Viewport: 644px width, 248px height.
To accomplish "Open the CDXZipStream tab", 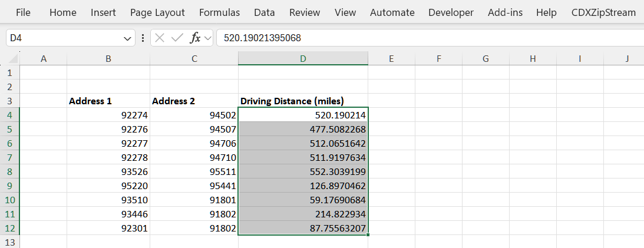I will (603, 12).
